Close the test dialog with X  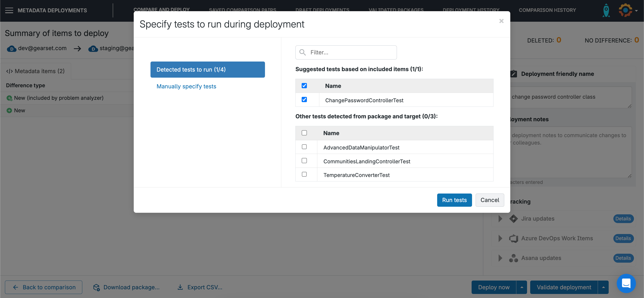[501, 21]
